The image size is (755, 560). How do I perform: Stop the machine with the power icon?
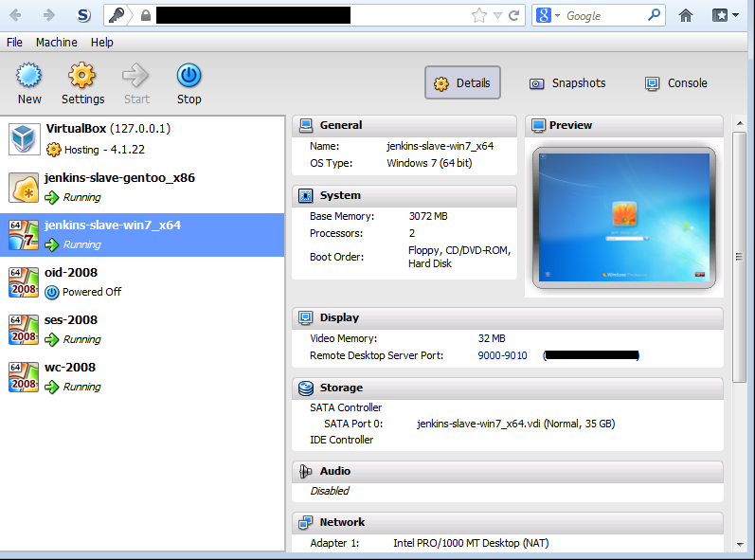tap(189, 75)
